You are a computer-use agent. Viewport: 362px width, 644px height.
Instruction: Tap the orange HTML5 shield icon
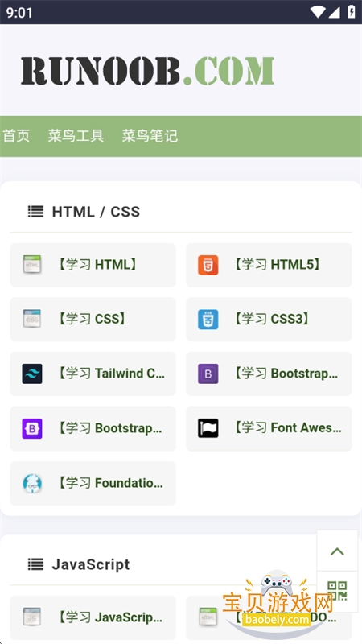pos(208,265)
